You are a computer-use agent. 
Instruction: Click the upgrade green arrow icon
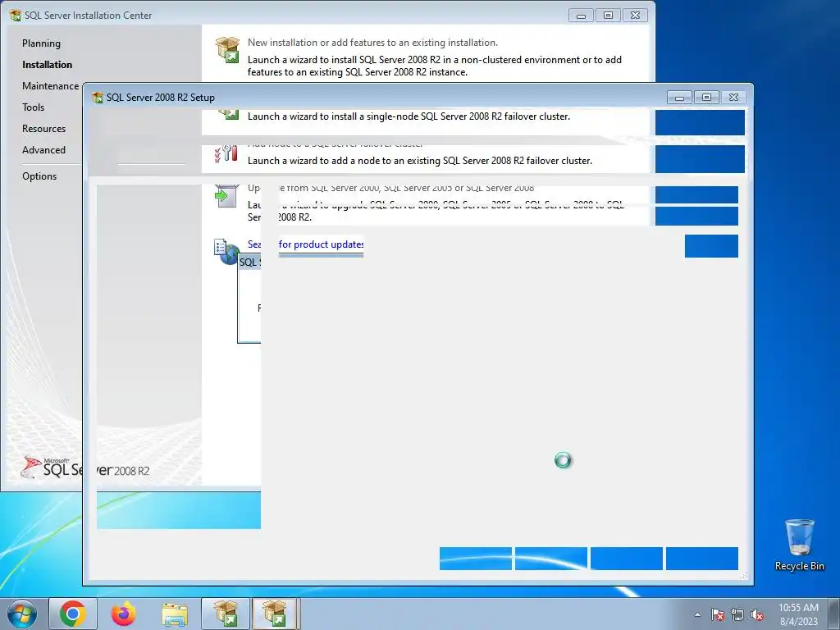226,196
